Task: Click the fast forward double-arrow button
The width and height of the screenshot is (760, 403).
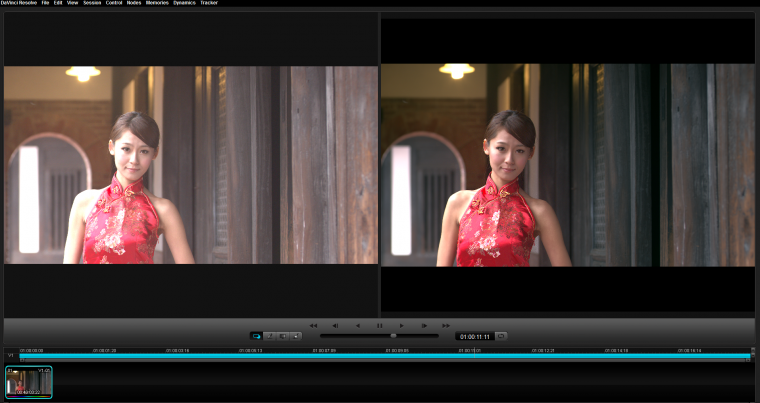Action: click(x=446, y=325)
